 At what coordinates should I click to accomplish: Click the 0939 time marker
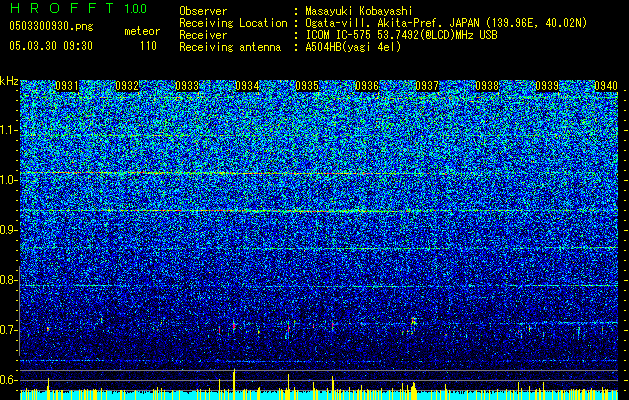click(x=547, y=86)
